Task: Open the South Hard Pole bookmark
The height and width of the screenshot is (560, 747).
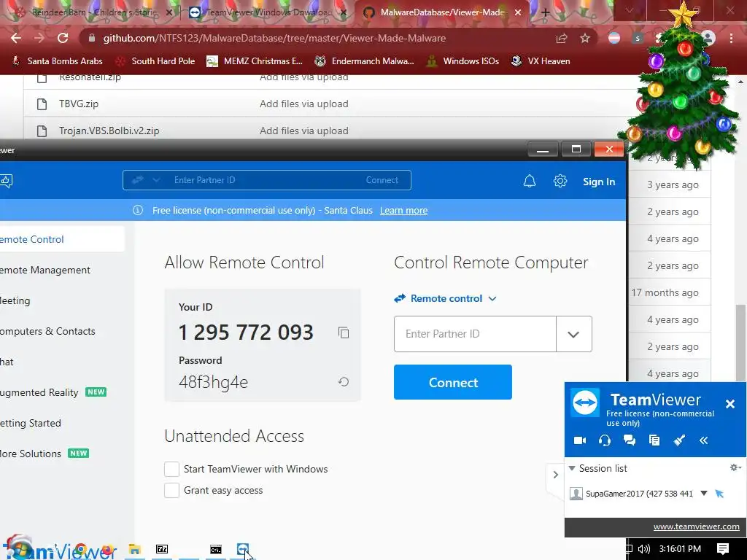Action: coord(155,61)
